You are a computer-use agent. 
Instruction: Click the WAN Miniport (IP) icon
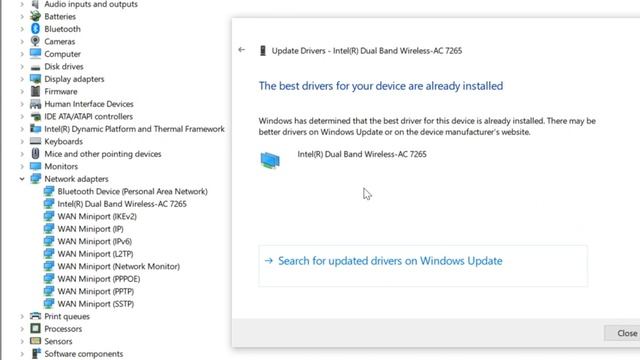pos(49,229)
